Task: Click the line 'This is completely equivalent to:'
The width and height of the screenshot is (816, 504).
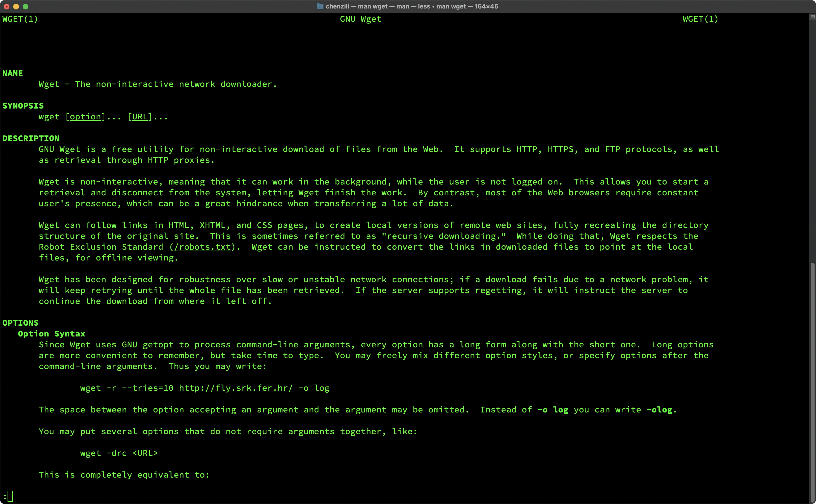Action: click(x=124, y=475)
